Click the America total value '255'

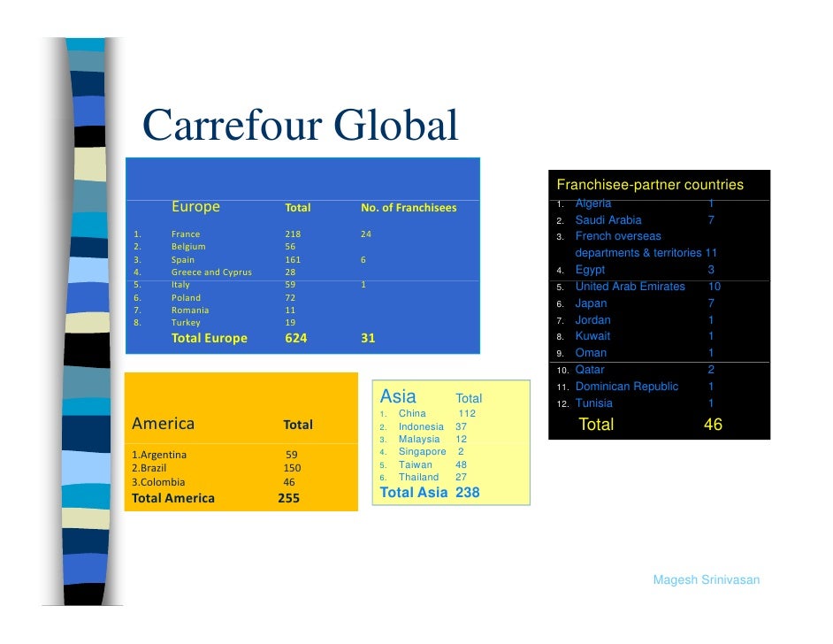tap(288, 498)
